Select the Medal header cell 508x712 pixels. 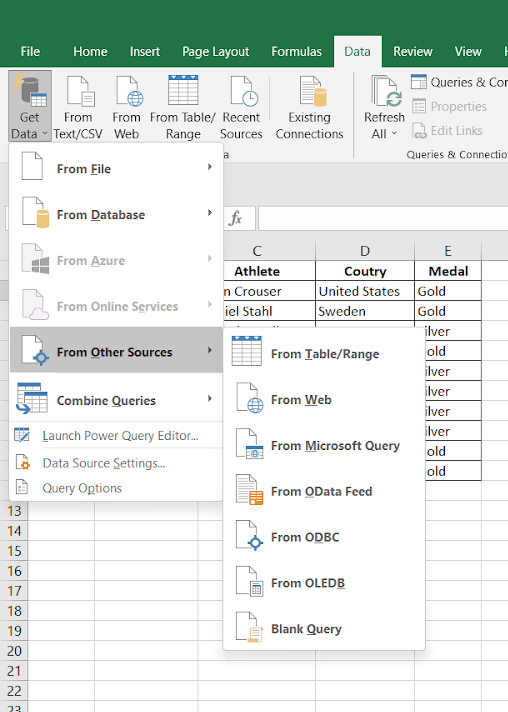(448, 271)
